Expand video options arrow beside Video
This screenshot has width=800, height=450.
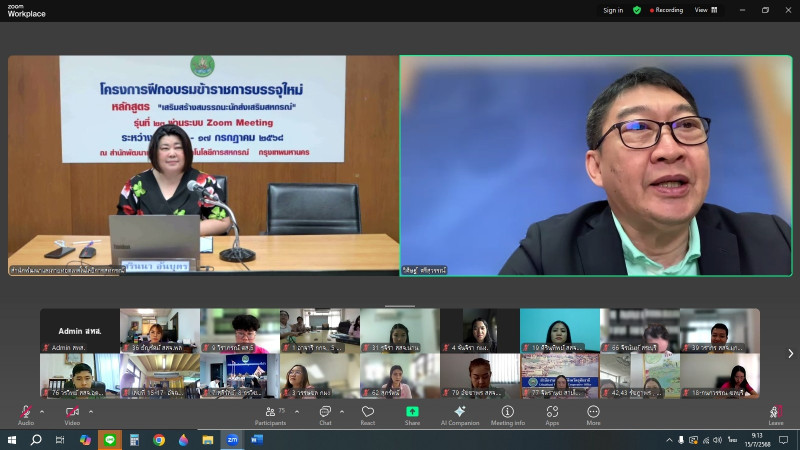91,412
